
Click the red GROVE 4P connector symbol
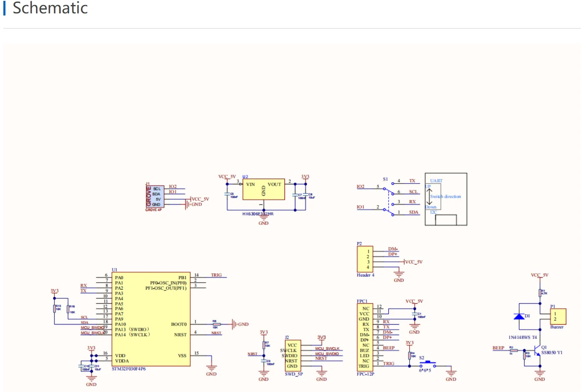pos(154,196)
